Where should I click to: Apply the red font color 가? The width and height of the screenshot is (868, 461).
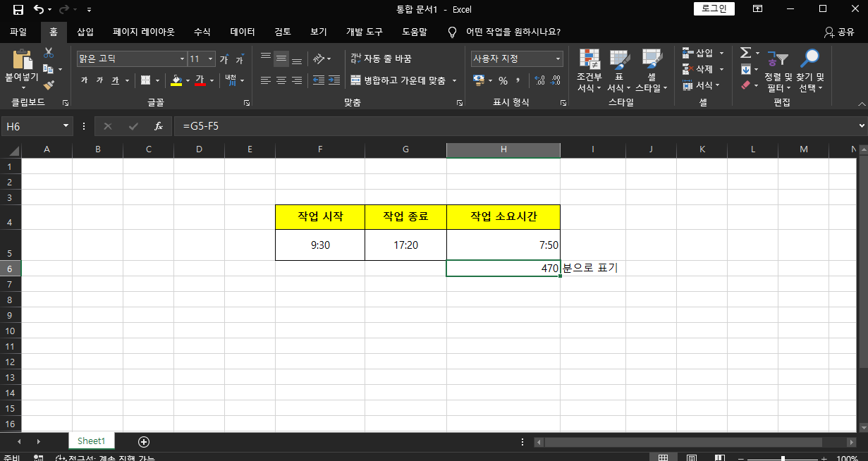200,80
